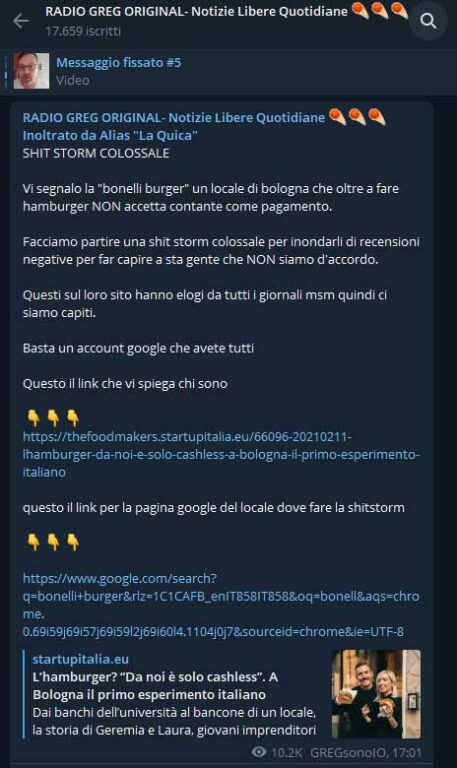Open the link preview photo of two people
Screen dimensions: 457x768
376,694
